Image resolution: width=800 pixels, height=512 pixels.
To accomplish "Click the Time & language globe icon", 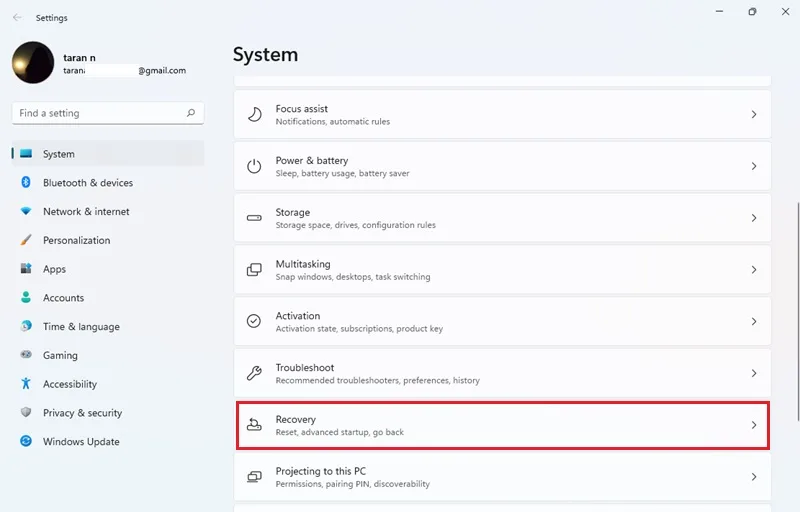I will tap(26, 326).
